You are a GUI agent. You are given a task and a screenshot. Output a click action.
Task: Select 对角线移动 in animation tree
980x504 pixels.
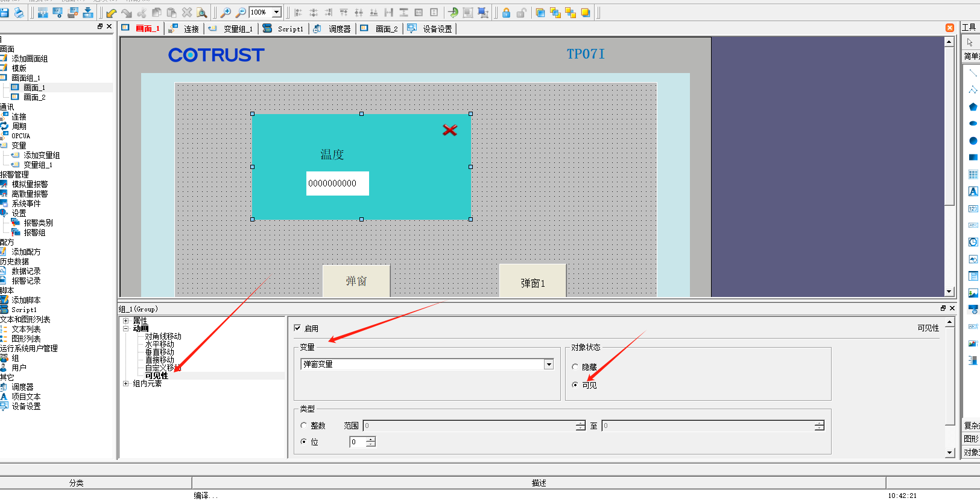(163, 336)
